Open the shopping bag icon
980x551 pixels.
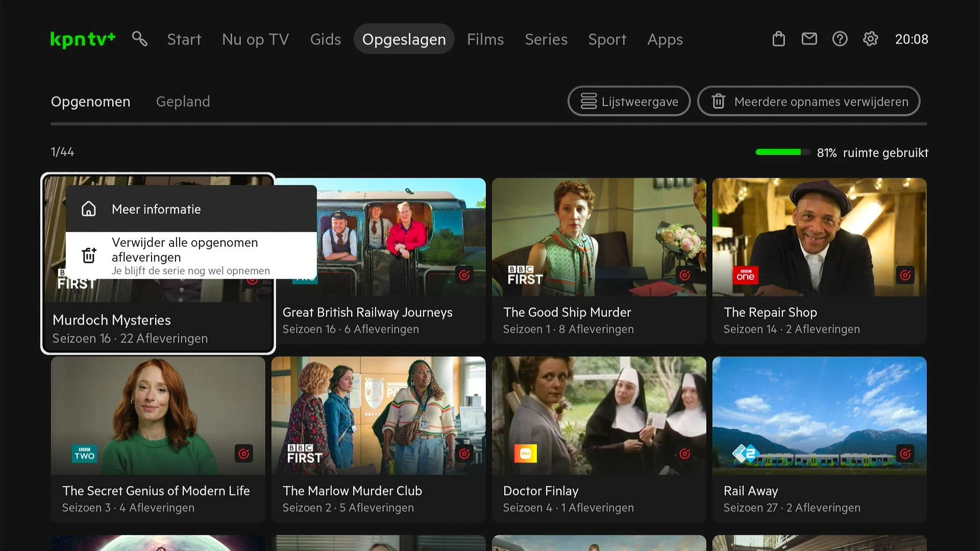coord(778,39)
